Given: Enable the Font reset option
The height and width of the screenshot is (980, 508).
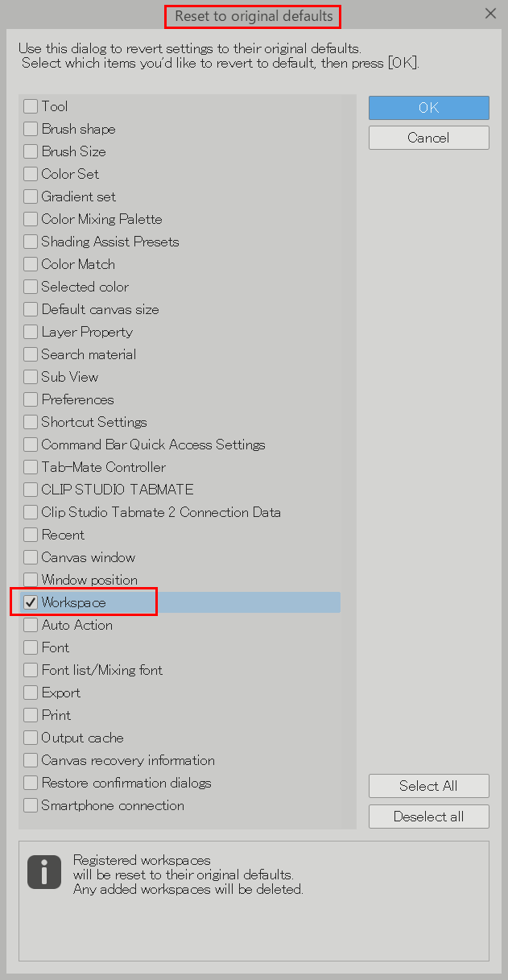Looking at the screenshot, I should [30, 647].
